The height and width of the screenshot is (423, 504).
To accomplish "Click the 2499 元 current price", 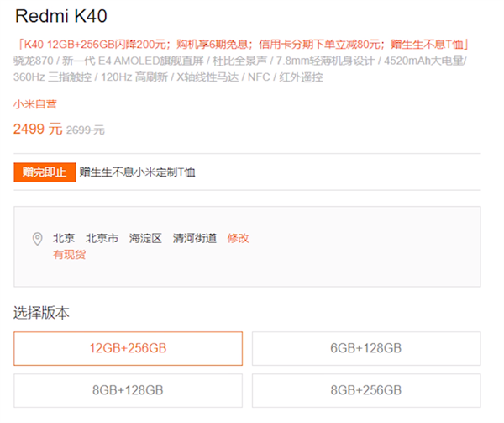I will point(38,129).
